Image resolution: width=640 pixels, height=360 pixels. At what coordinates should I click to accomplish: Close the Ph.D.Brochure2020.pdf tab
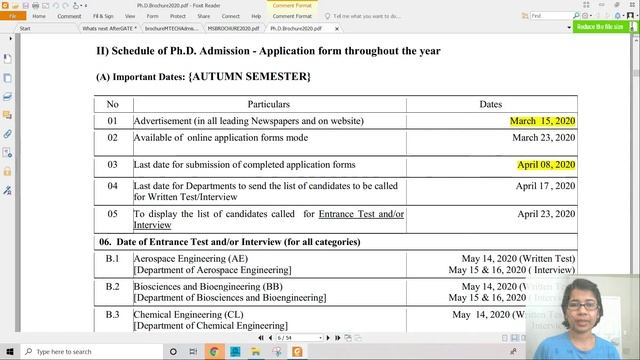337,29
